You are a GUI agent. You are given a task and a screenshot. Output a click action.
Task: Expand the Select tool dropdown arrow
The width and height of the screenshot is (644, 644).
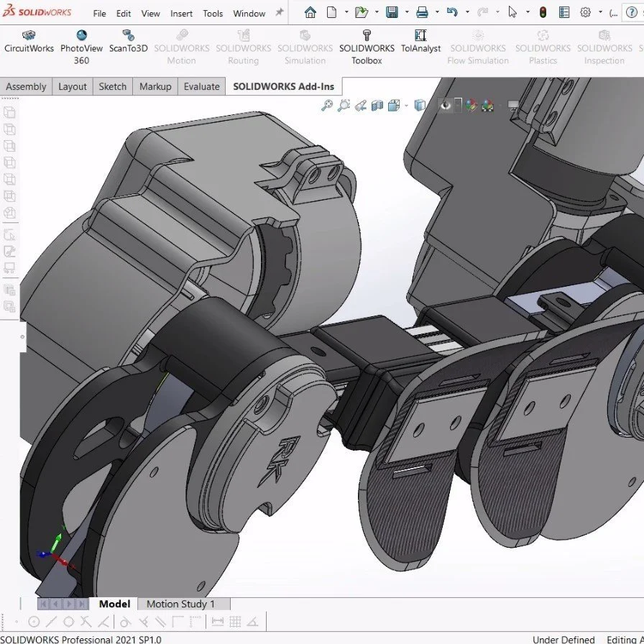[x=528, y=12]
